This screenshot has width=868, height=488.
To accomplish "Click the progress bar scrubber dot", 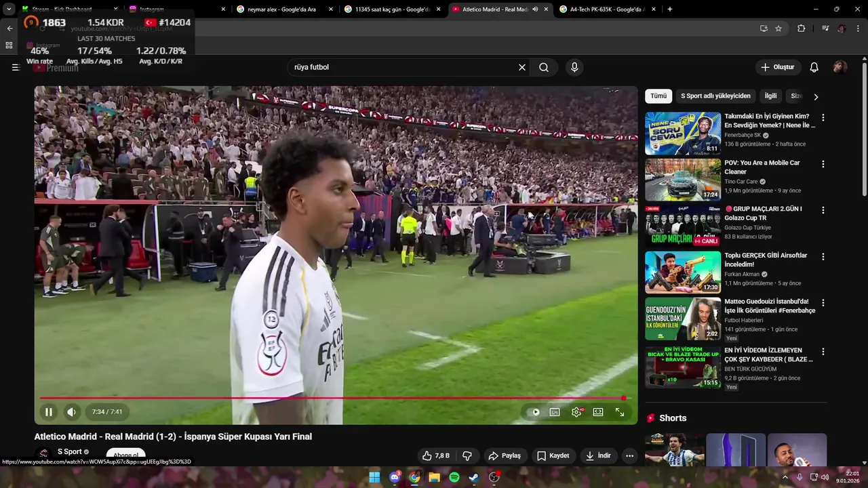I will (x=624, y=399).
